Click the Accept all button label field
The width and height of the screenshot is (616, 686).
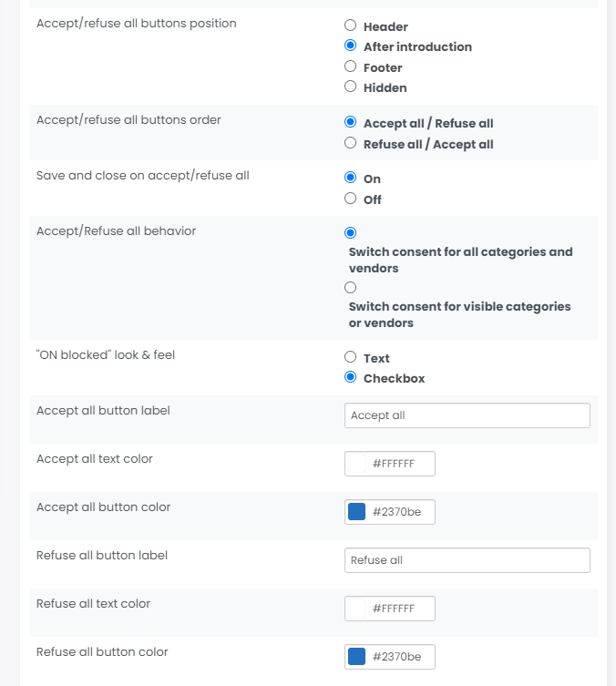pos(467,415)
